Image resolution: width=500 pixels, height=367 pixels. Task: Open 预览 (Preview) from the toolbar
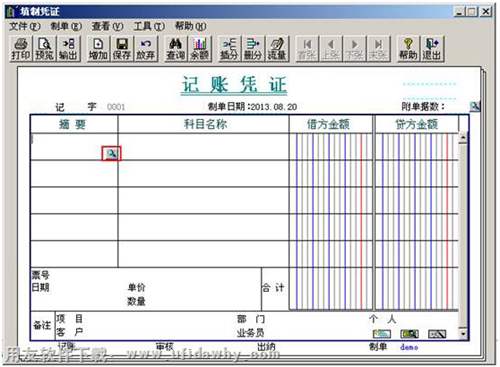[x=45, y=49]
